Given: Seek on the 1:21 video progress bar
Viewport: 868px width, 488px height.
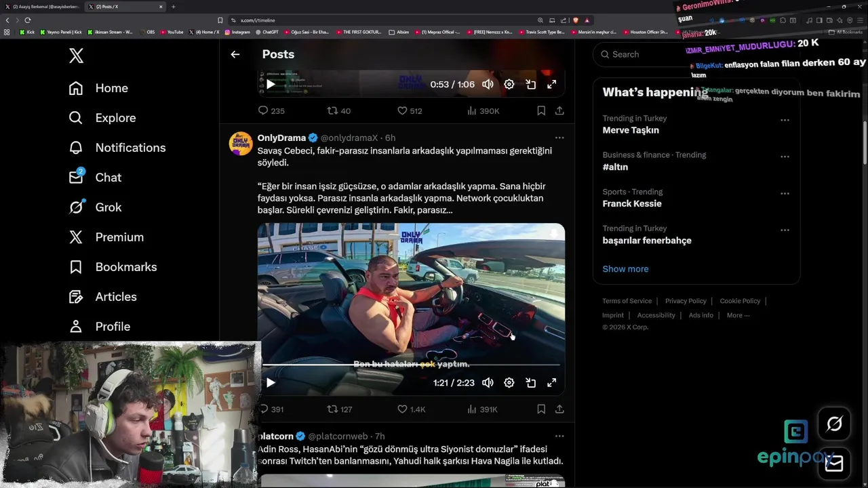Looking at the screenshot, I should click(411, 365).
